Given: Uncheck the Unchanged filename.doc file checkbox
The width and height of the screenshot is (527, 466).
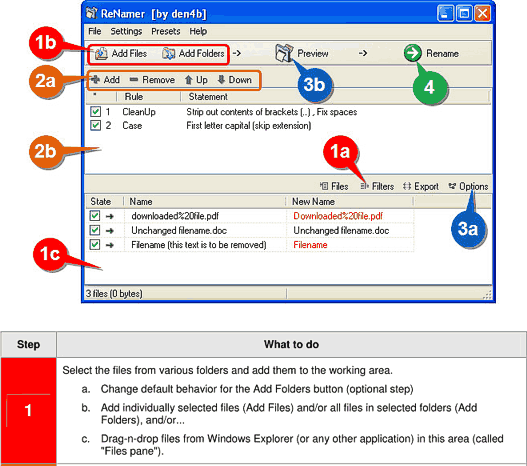Looking at the screenshot, I should tap(95, 230).
